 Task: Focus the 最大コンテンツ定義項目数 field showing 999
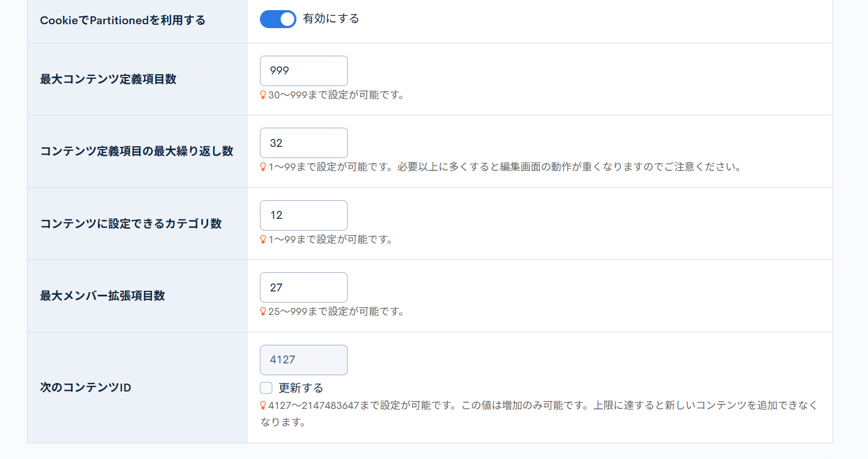(x=304, y=71)
